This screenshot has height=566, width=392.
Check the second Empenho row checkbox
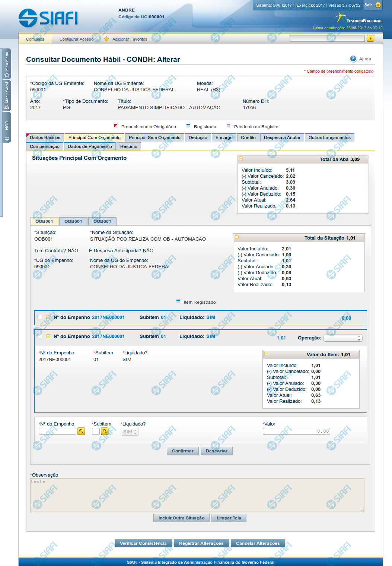click(40, 336)
